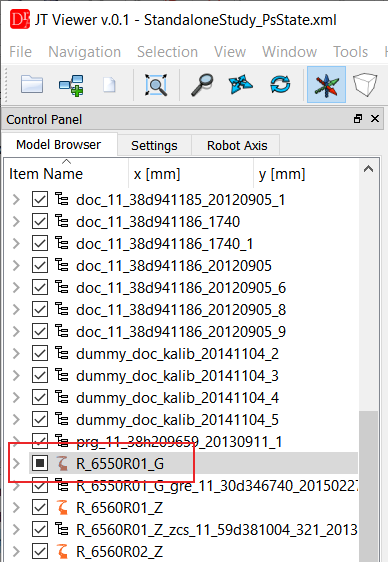
Task: Select doc_11_38d941186_20120905_6 row text
Action: click(181, 287)
